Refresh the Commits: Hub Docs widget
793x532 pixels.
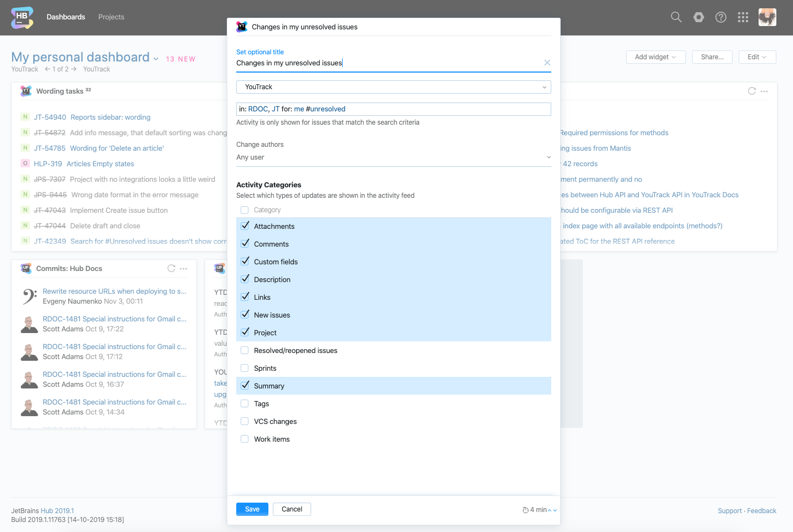point(171,268)
